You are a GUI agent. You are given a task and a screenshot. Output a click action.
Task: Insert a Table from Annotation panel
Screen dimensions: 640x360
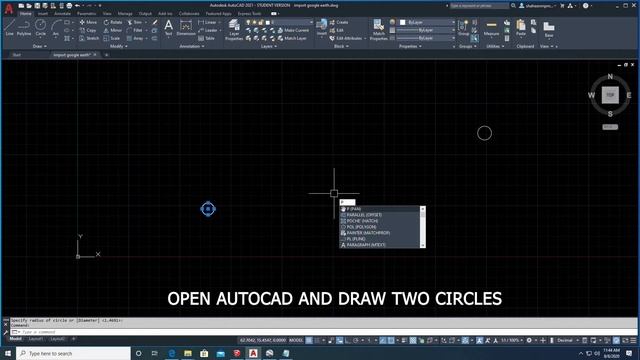(207, 38)
